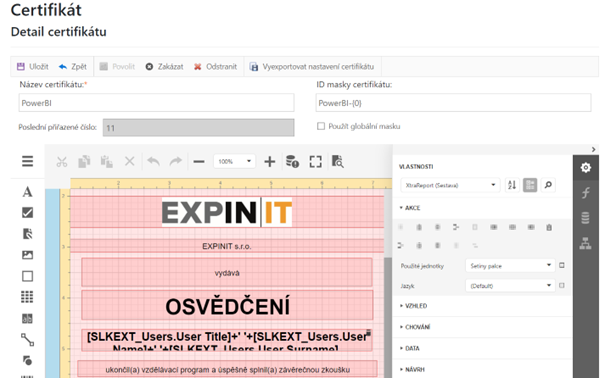Open the Použité jednotky units dropdown

point(510,266)
